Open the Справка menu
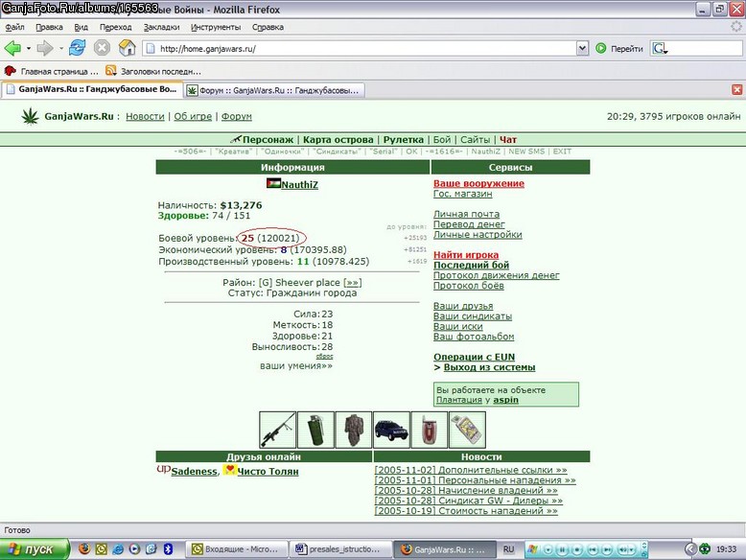Image resolution: width=746 pixels, height=560 pixels. coord(268,27)
